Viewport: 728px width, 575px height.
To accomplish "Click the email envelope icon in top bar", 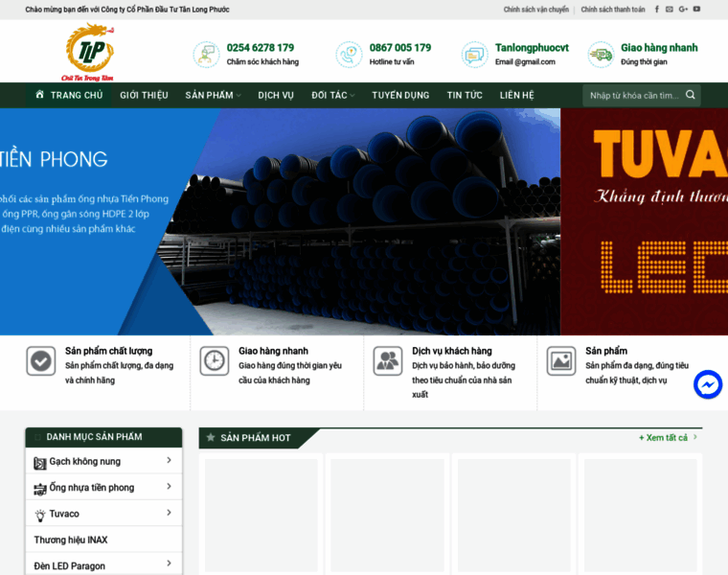I will [669, 10].
